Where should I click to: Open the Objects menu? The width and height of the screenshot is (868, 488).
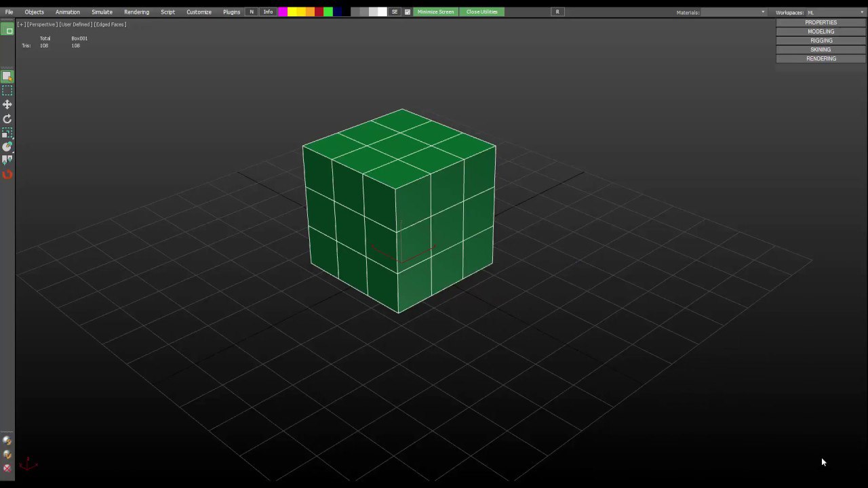click(x=34, y=12)
